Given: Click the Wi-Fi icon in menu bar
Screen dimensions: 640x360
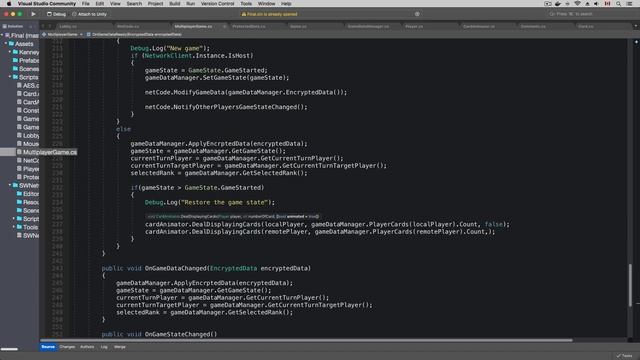Looking at the screenshot, I should (x=577, y=3).
